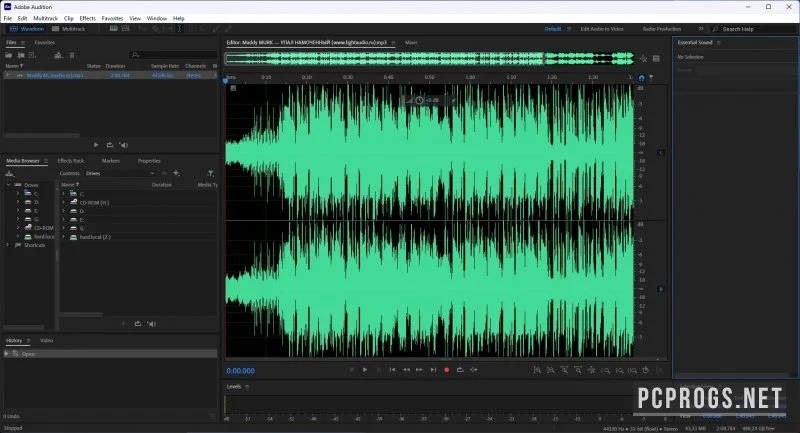The height and width of the screenshot is (433, 800).
Task: Switch to the Favorites tab
Action: click(x=44, y=43)
